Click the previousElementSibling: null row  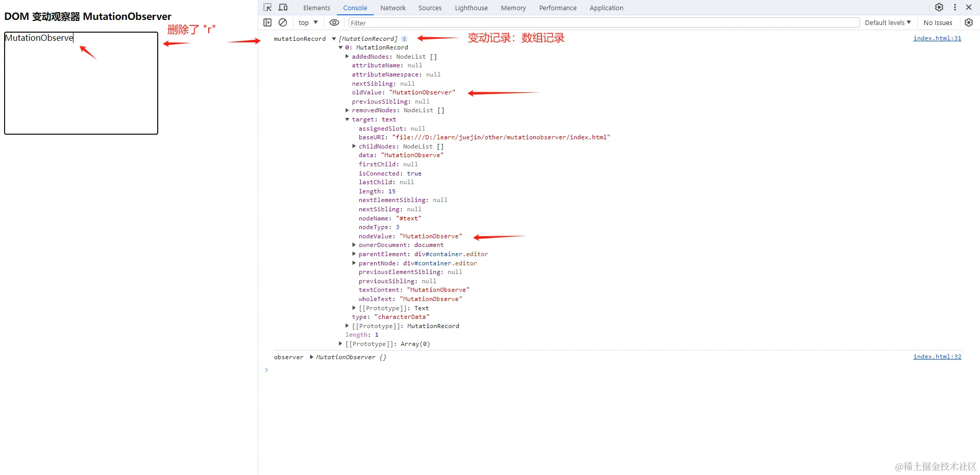click(410, 272)
